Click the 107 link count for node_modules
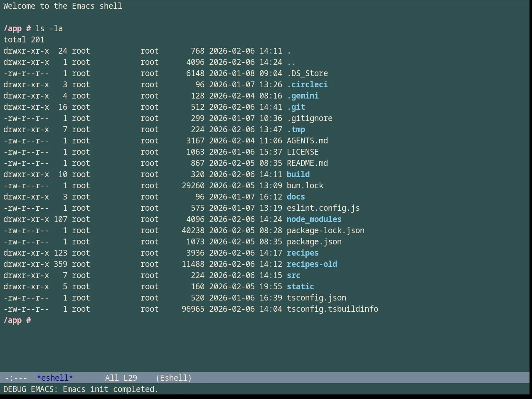532x399 pixels. point(60,219)
